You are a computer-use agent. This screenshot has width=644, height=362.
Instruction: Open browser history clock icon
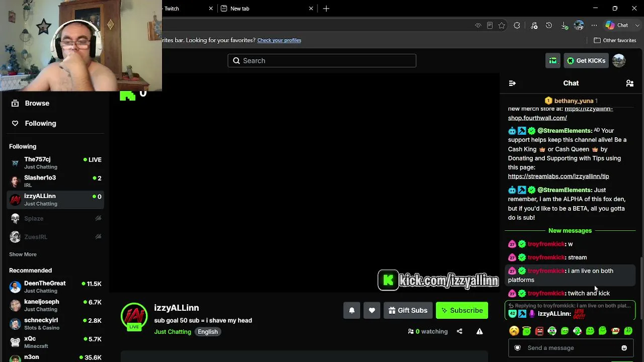pos(549,26)
